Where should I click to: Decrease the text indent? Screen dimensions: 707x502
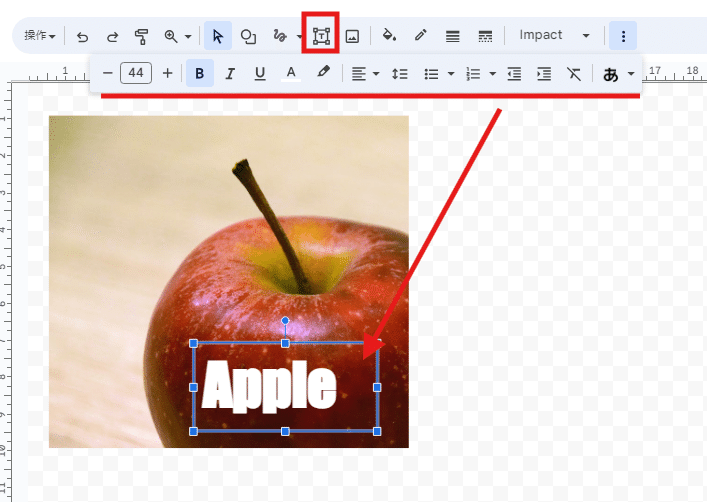click(x=514, y=74)
